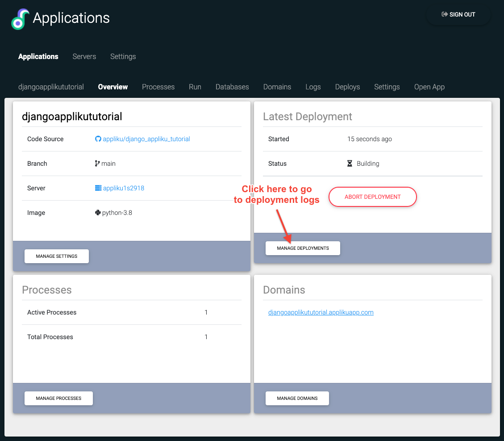
Task: Click the MANAGE SETTINGS button
Action: coord(57,256)
